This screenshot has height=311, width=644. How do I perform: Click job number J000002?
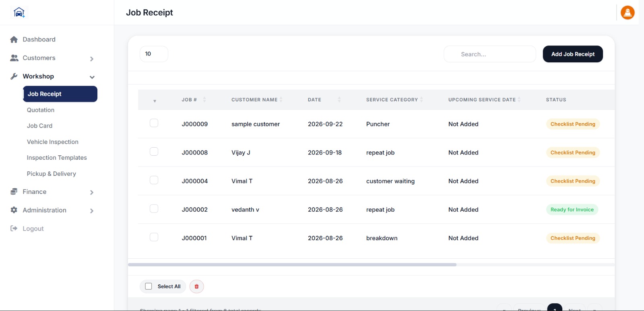pos(195,210)
